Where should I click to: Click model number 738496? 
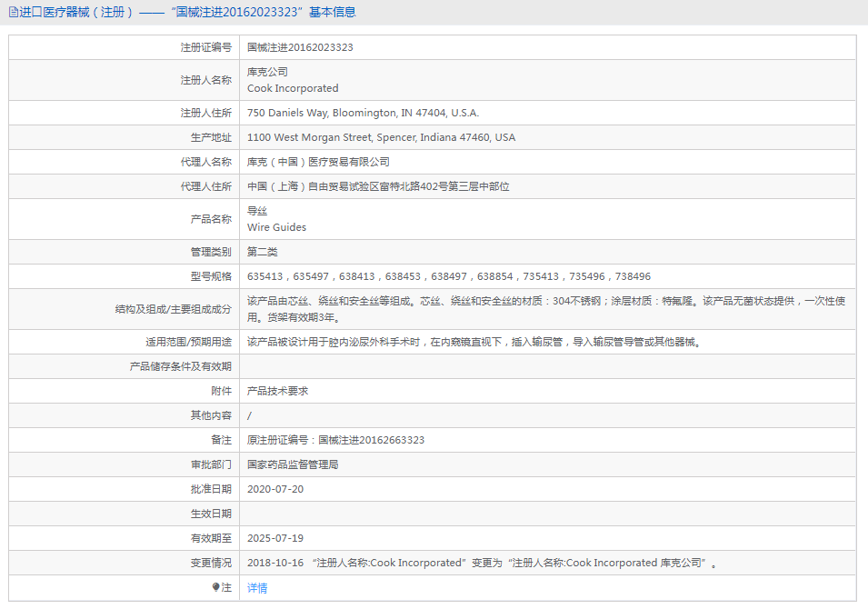tap(633, 276)
